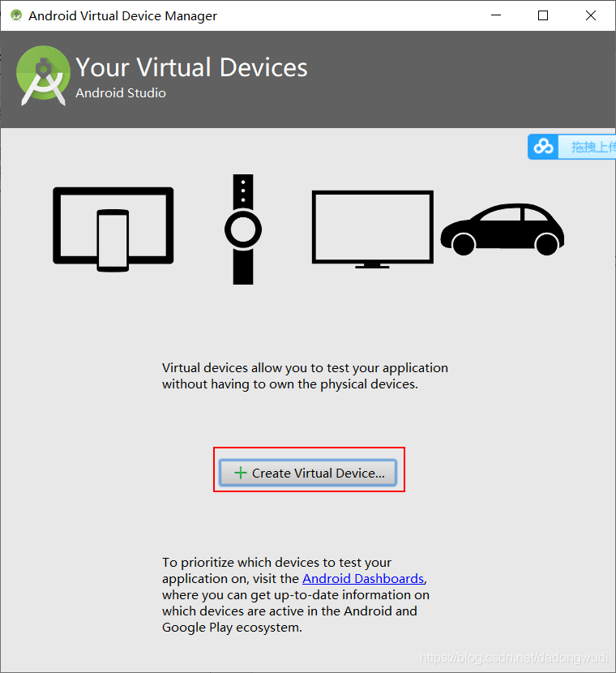Close the Android Virtual Device Manager
The width and height of the screenshot is (616, 673).
591,15
